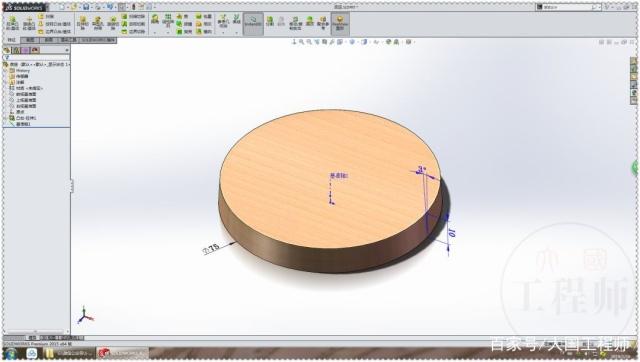Click the New document icon
The image size is (640, 362).
point(62,7)
